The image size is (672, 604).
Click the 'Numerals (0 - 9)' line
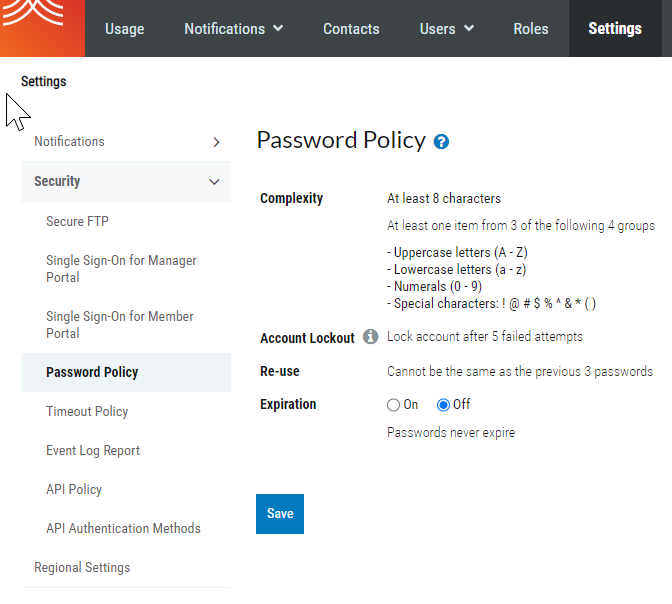tap(434, 286)
